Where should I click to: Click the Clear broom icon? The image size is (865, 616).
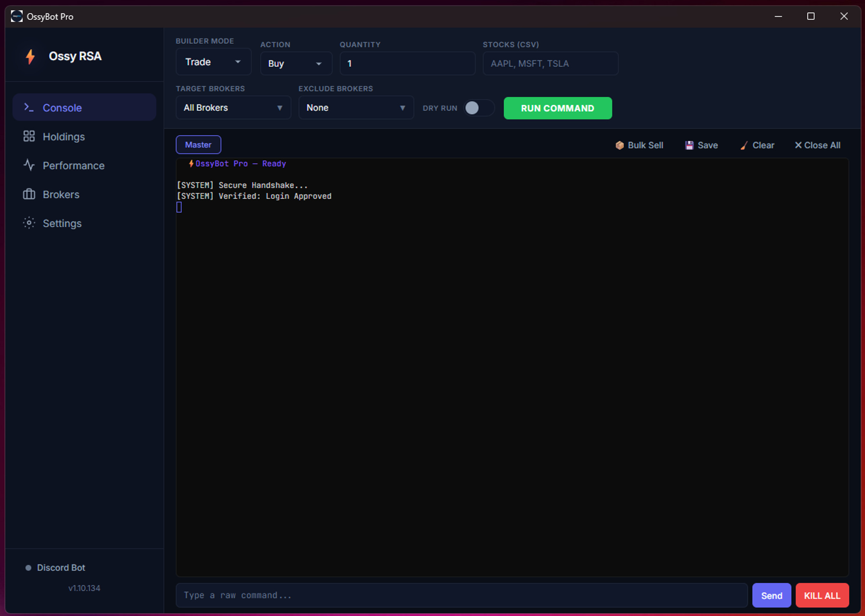744,145
